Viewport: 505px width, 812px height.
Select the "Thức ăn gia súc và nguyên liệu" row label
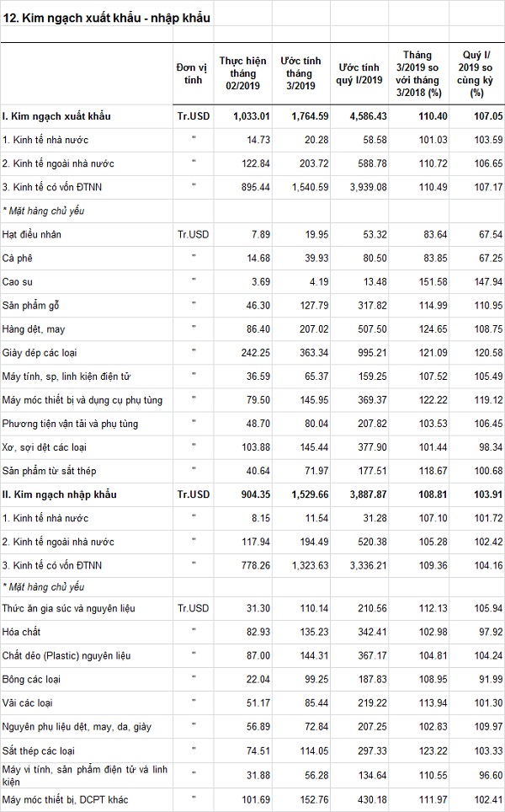[x=66, y=608]
